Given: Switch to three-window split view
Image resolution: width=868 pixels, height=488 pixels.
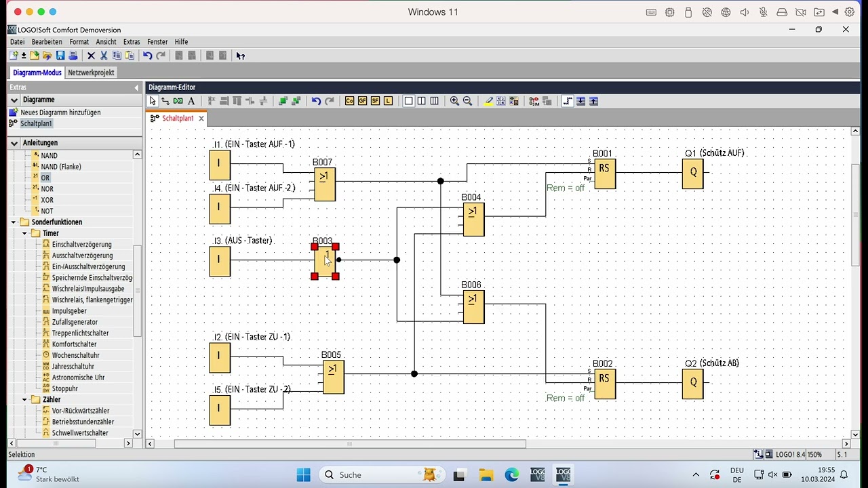Looking at the screenshot, I should coord(434,101).
